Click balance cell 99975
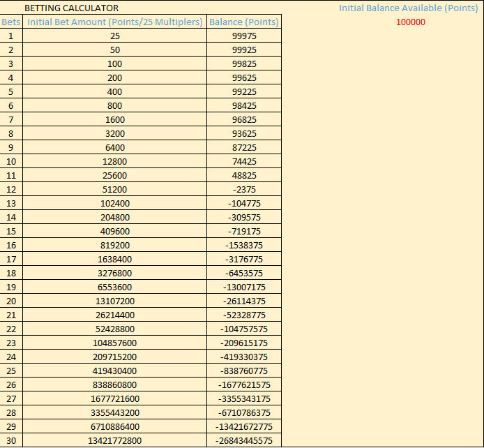 [244, 36]
